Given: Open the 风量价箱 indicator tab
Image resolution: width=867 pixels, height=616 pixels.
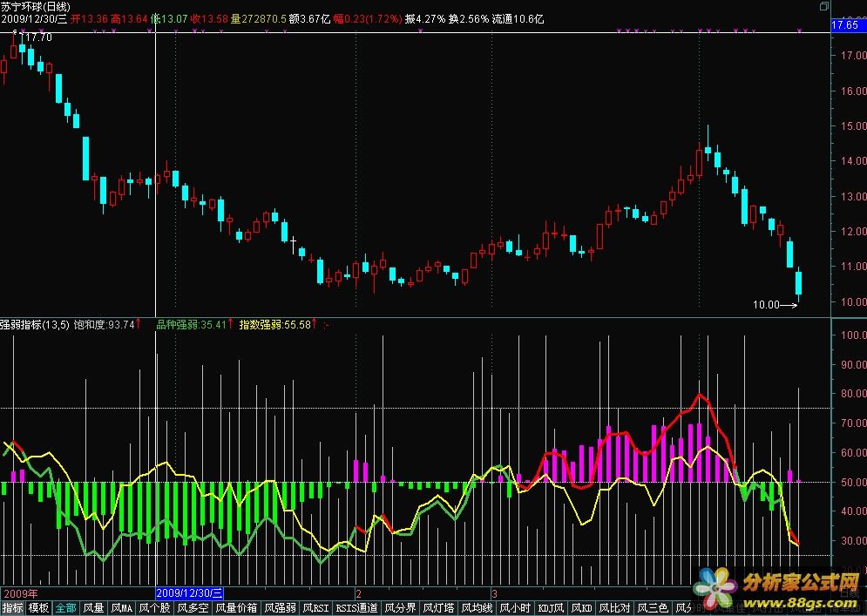Looking at the screenshot, I should pos(236,608).
